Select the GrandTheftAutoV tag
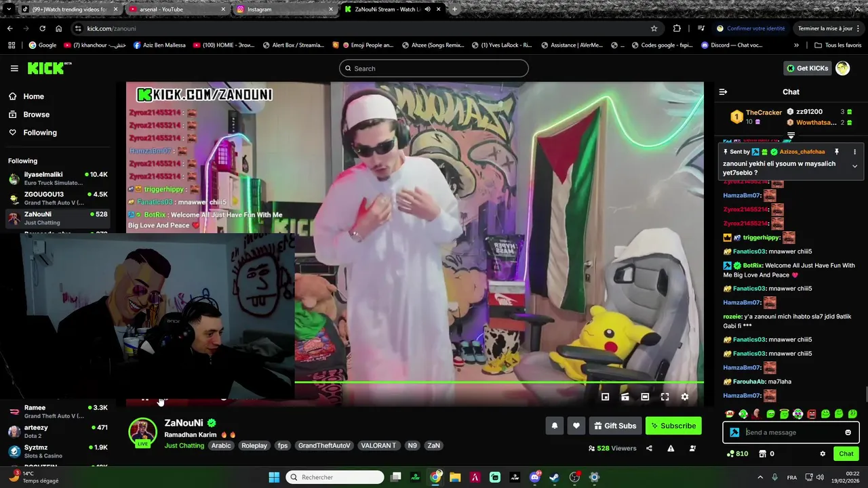This screenshot has height=488, width=868. pos(324,445)
